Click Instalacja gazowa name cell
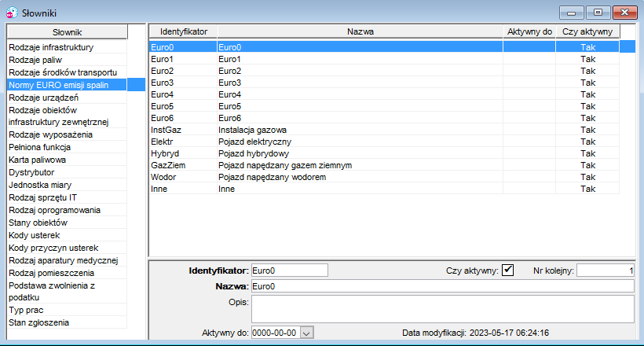This screenshot has height=346, width=644. point(360,130)
